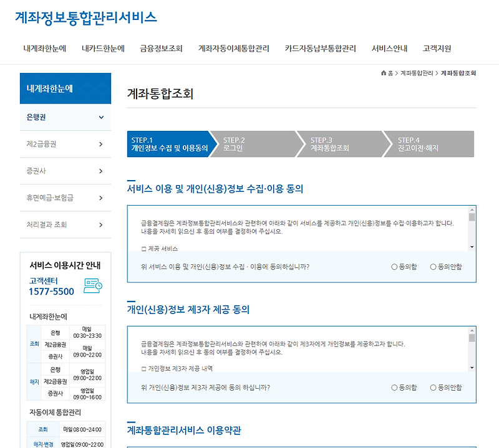The height and width of the screenshot is (448, 499).
Task: Open the 카드자동납부통합관리 top menu
Action: (x=320, y=49)
